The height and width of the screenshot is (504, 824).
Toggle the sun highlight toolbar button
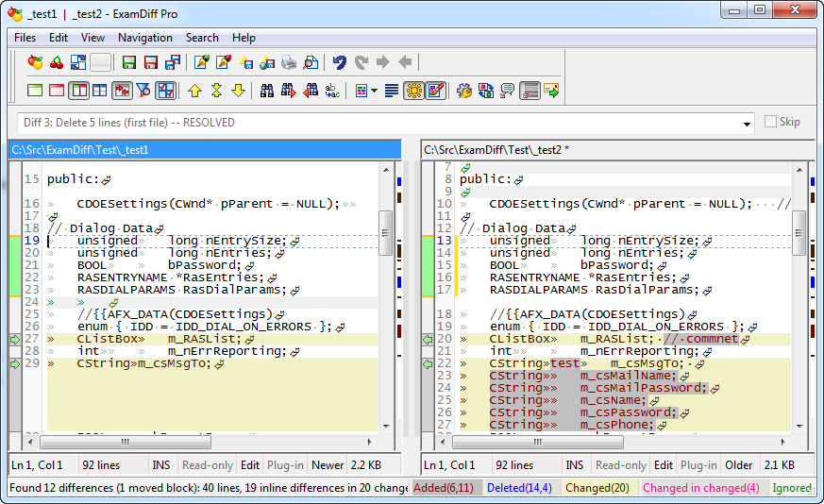414,91
